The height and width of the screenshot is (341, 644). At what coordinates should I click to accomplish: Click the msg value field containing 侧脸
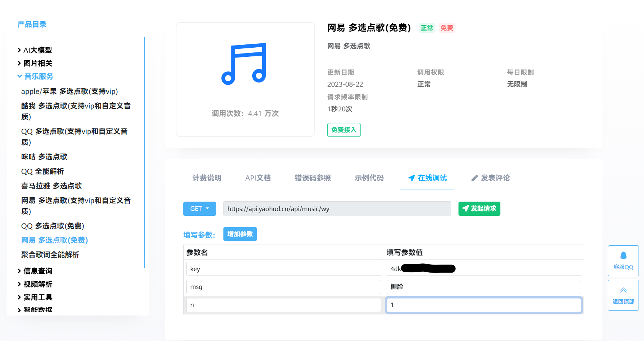coord(484,287)
